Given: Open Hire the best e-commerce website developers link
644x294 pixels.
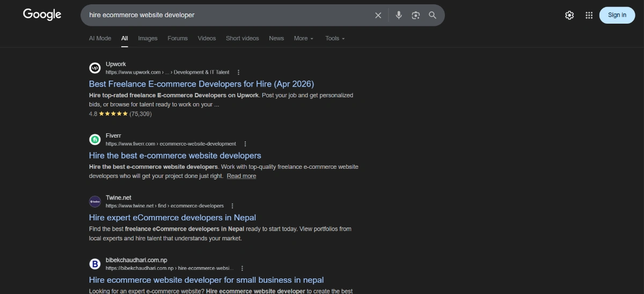Looking at the screenshot, I should 175,155.
